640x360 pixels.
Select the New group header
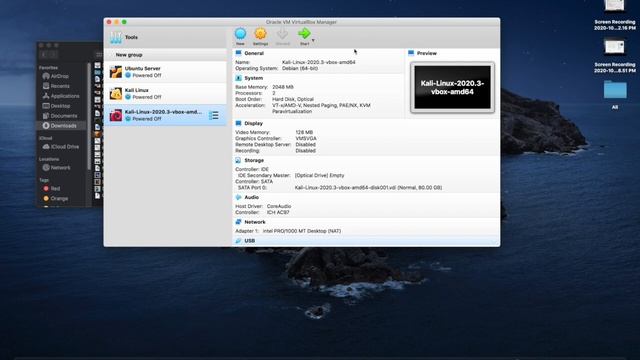(x=165, y=55)
